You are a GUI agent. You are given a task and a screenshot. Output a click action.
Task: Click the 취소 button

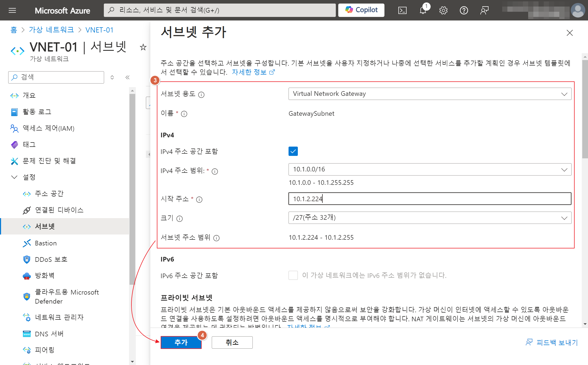coord(232,342)
